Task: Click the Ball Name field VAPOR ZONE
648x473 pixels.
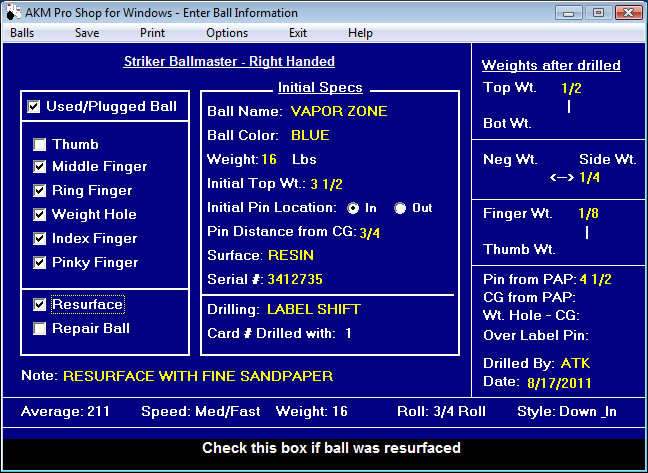Action: [339, 111]
